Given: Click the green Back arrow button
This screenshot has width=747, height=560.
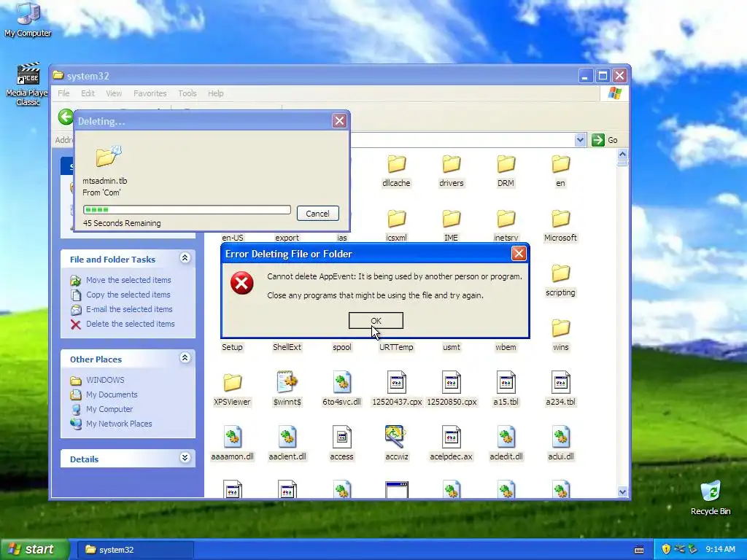Looking at the screenshot, I should pos(66,117).
